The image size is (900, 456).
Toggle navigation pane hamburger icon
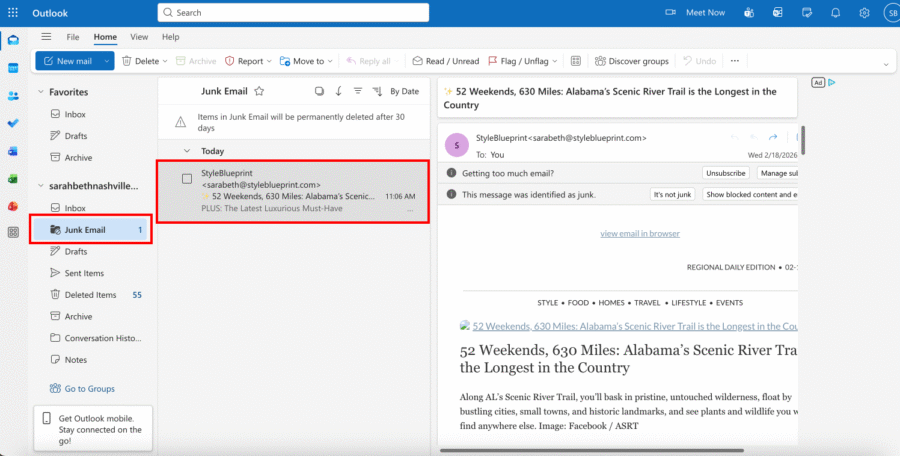(x=46, y=37)
